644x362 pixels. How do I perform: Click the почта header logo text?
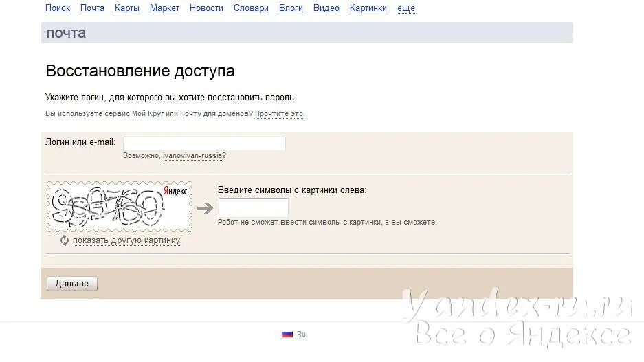pyautogui.click(x=66, y=33)
